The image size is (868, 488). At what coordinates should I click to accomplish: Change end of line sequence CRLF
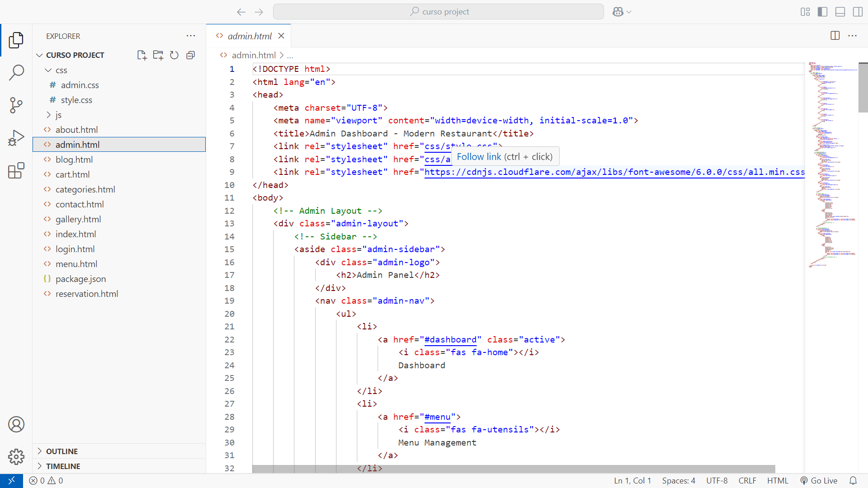click(747, 481)
